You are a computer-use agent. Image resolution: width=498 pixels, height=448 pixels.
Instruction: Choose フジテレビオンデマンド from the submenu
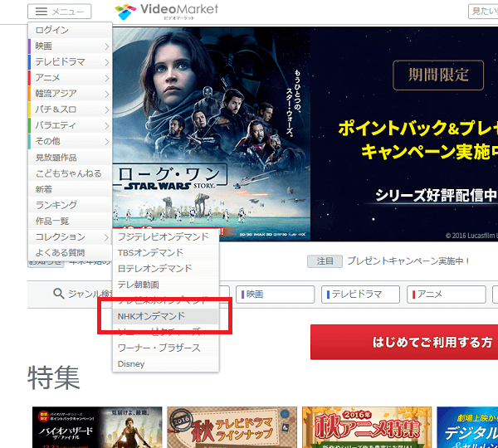[166, 236]
